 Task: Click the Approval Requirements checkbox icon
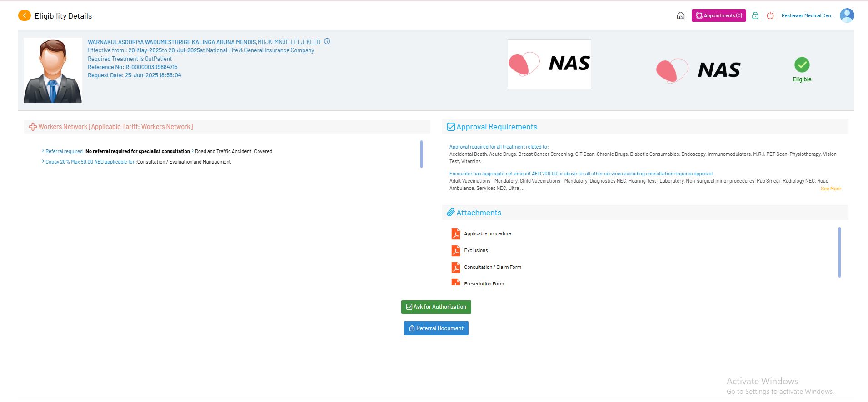(451, 127)
